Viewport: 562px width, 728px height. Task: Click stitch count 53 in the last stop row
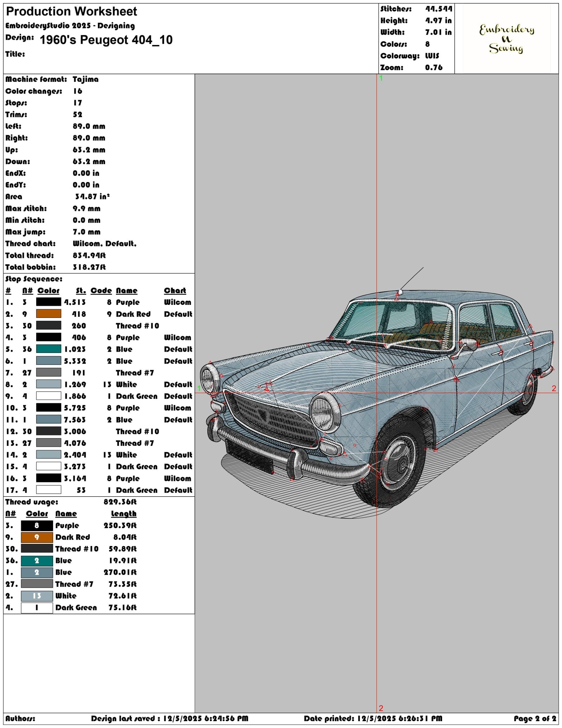pos(81,490)
